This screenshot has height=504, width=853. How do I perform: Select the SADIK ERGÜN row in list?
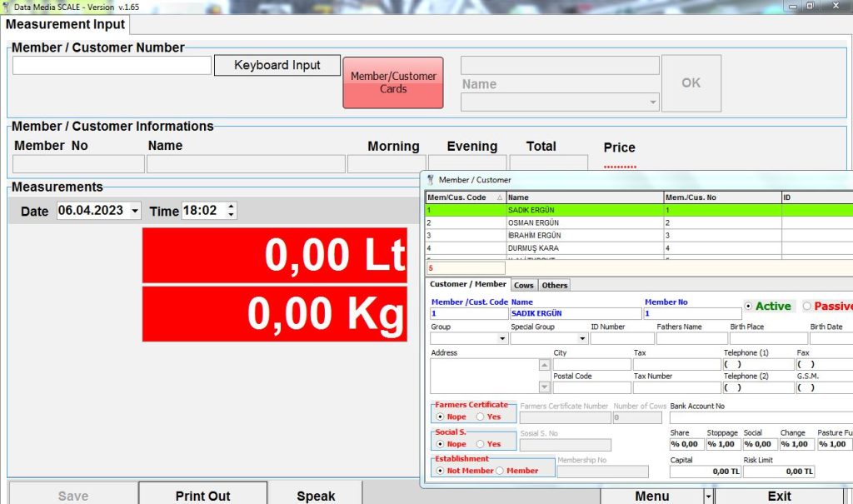[639, 210]
